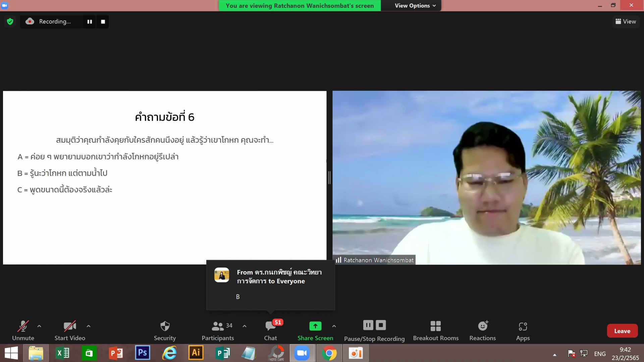Open Photoshop from taskbar
The height and width of the screenshot is (362, 644).
click(143, 353)
